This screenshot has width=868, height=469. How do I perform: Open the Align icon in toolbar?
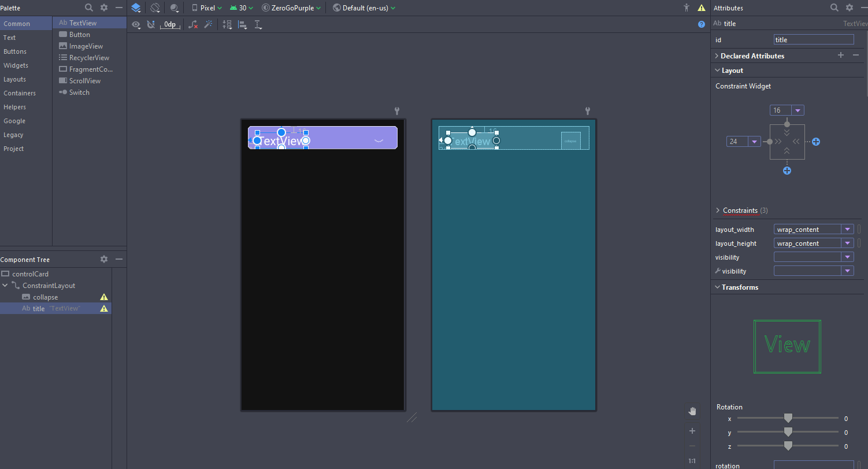click(x=243, y=25)
